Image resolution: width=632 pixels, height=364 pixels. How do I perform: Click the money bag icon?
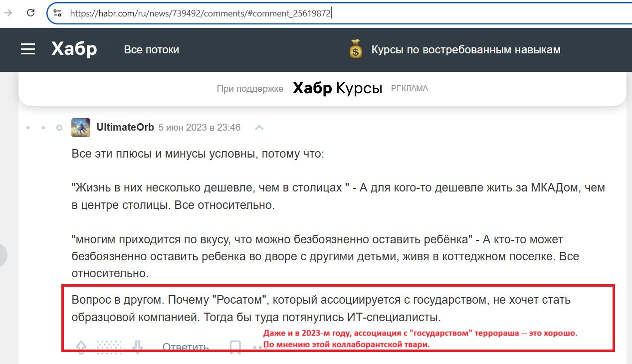[x=356, y=50]
